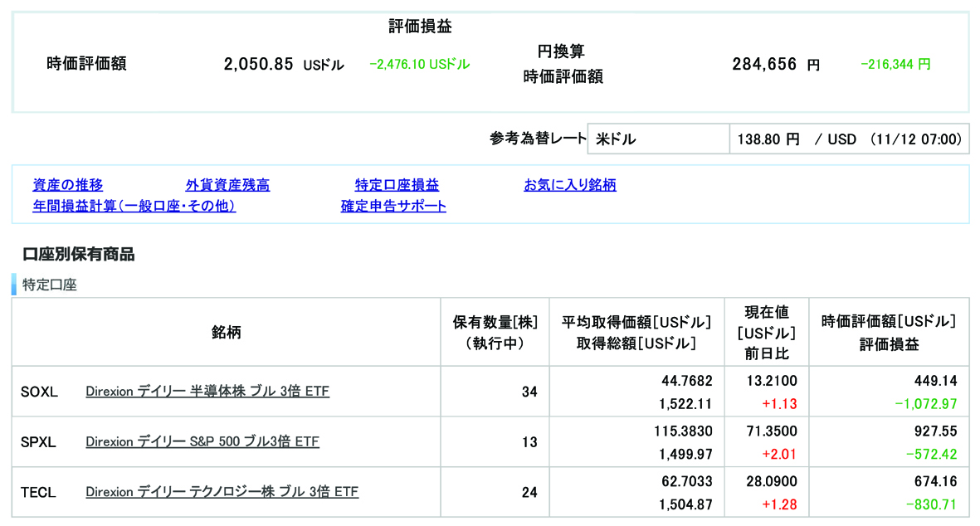
Task: Click the 特定口座 section label
Action: tap(50, 285)
